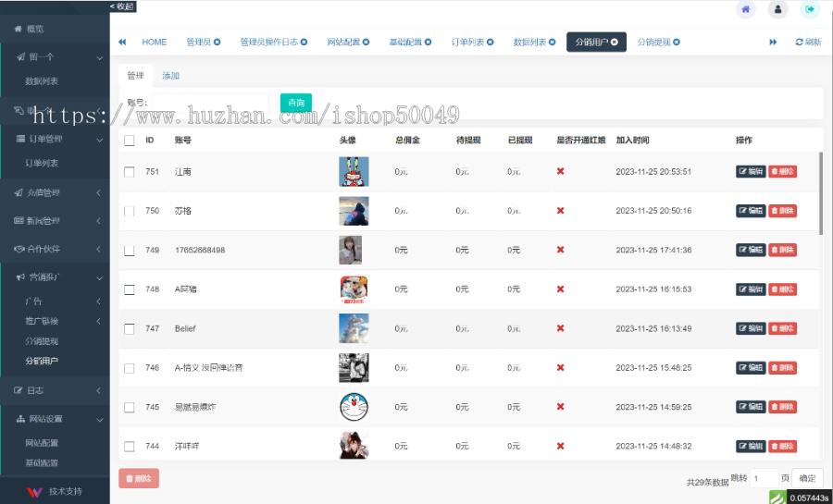This screenshot has width=833, height=504.
Task: Open the avatar thumbnail of 江南
Action: tap(354, 171)
